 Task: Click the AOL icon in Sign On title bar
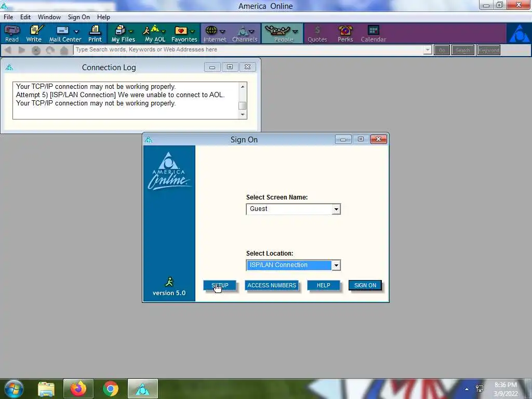click(148, 139)
